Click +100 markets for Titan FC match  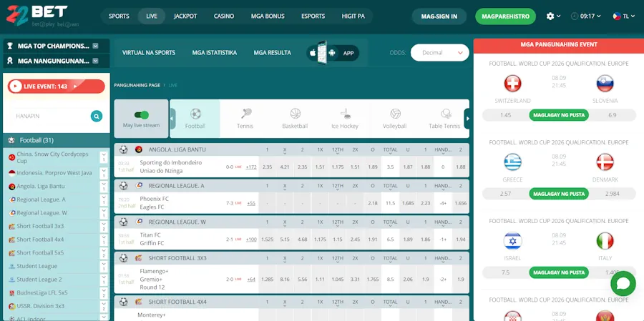pyautogui.click(x=251, y=239)
